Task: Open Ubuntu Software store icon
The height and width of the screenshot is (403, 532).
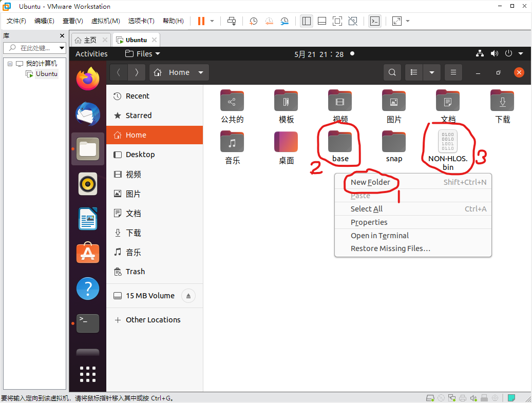Action: pyautogui.click(x=88, y=253)
